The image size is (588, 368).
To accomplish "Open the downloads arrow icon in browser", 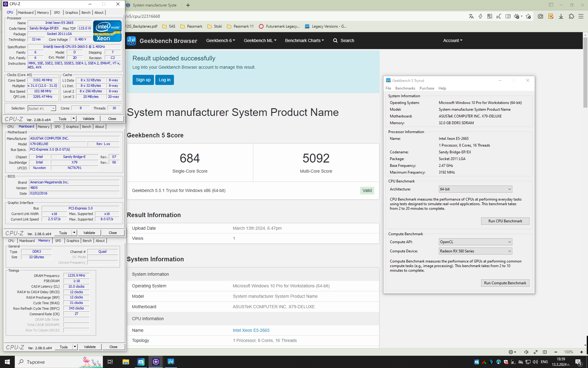I will click(x=561, y=16).
